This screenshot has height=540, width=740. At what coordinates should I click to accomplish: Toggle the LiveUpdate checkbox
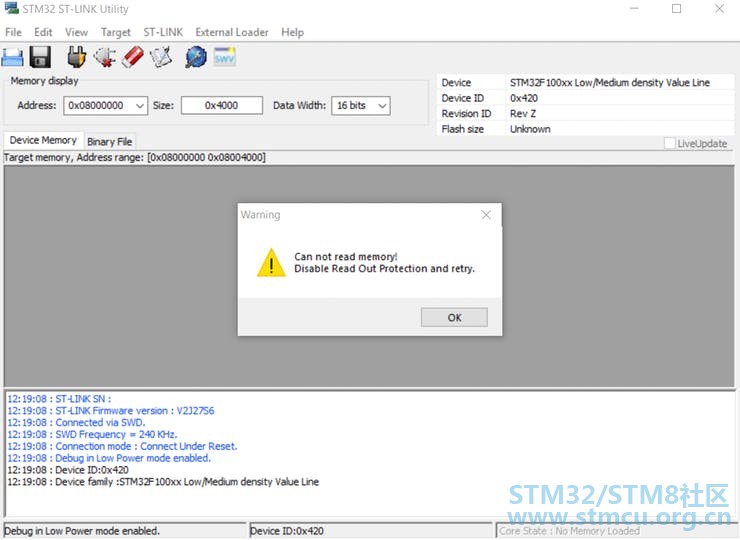coord(669,143)
